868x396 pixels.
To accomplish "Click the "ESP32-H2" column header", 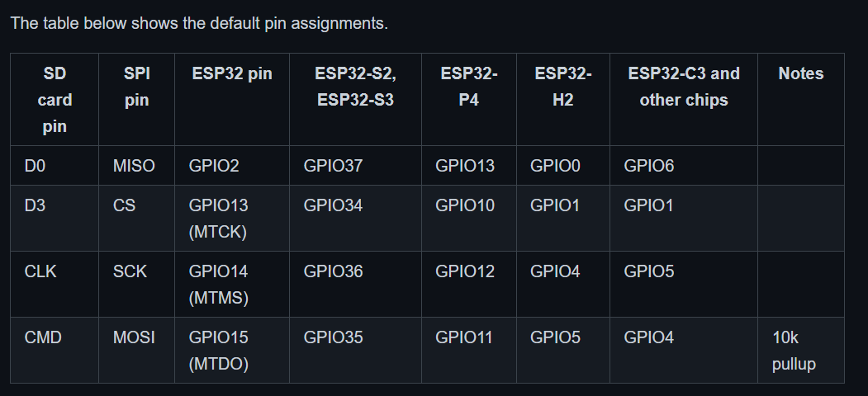I will [x=562, y=87].
